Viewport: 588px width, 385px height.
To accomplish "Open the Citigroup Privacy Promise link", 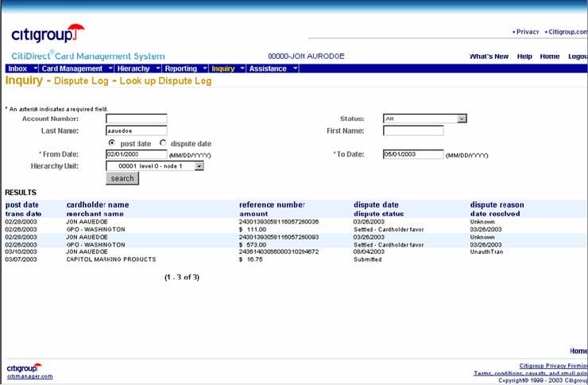I will coord(554,365).
